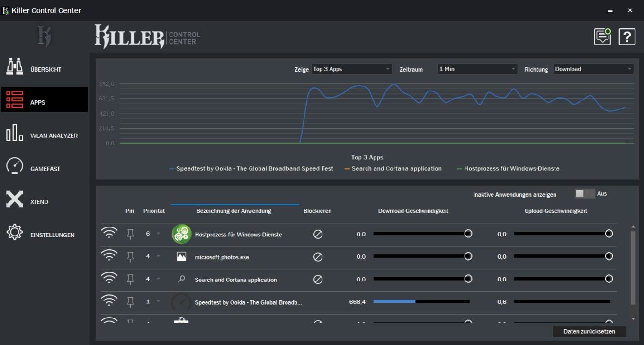The image size is (644, 345).
Task: Open the help question mark icon
Action: [x=627, y=36]
